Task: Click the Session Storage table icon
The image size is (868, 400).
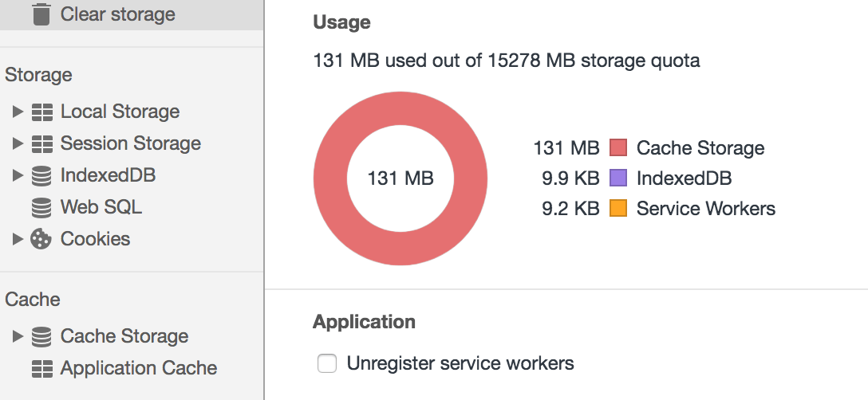Action: [41, 144]
